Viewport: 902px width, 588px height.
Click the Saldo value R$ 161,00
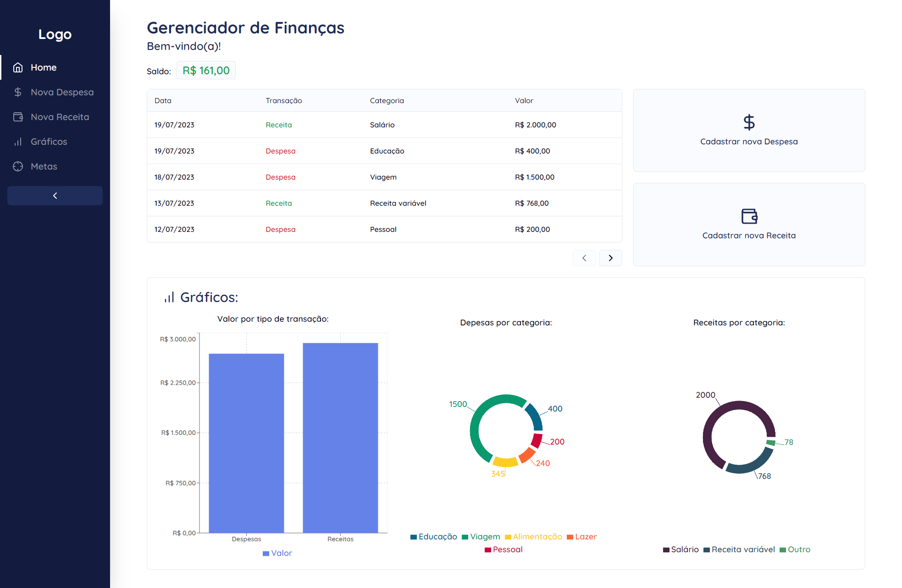pyautogui.click(x=205, y=70)
